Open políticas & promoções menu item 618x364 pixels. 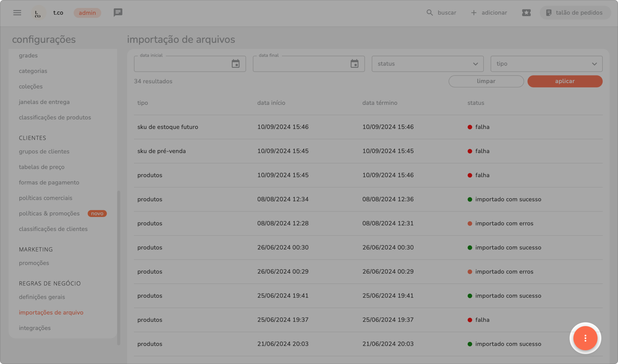pyautogui.click(x=49, y=213)
